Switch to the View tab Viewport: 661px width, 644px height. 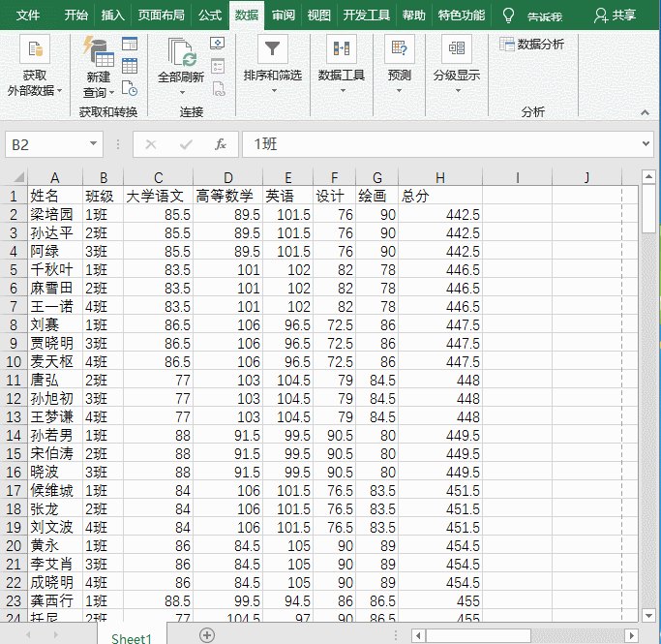pos(318,15)
